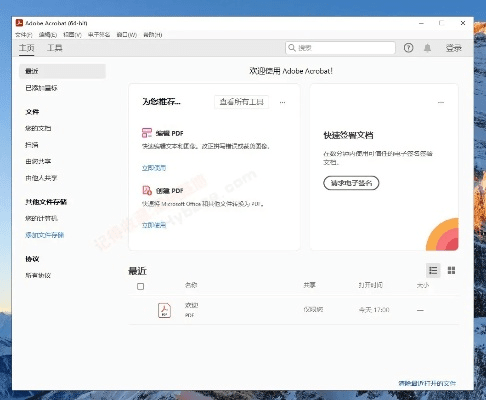
Task: Sort by the 共享 column header
Action: tap(309, 285)
